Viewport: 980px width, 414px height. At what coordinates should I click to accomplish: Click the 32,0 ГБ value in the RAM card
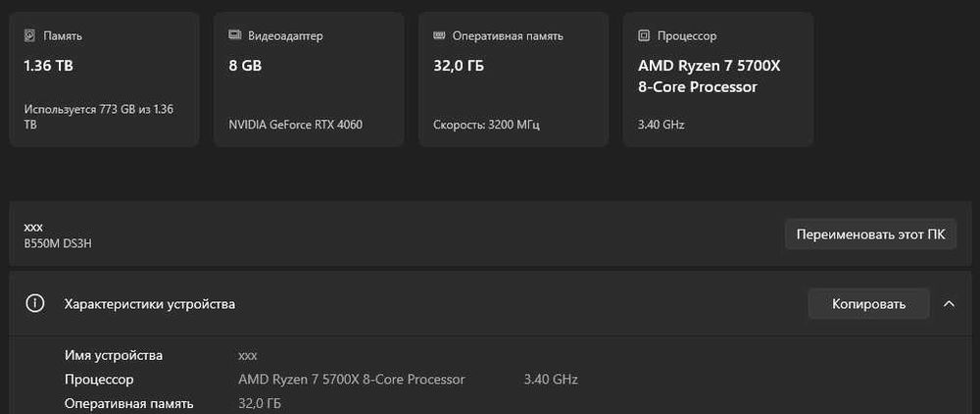click(x=459, y=66)
